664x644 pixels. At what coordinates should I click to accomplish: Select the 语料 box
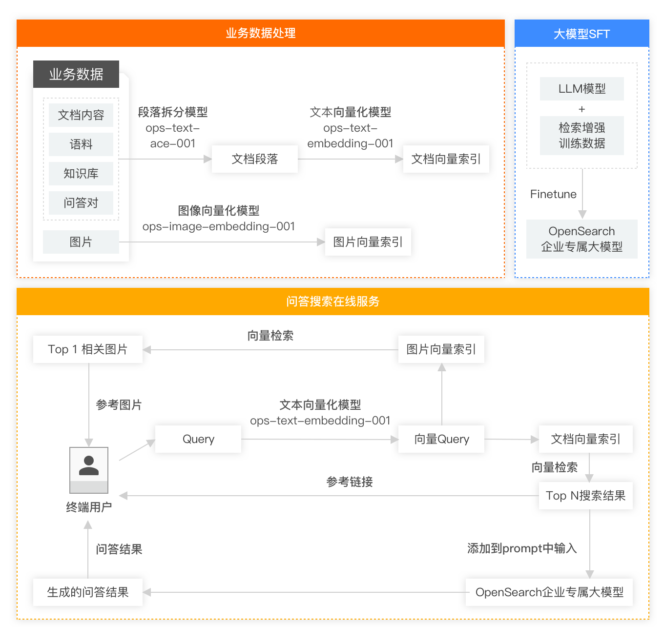pyautogui.click(x=81, y=144)
